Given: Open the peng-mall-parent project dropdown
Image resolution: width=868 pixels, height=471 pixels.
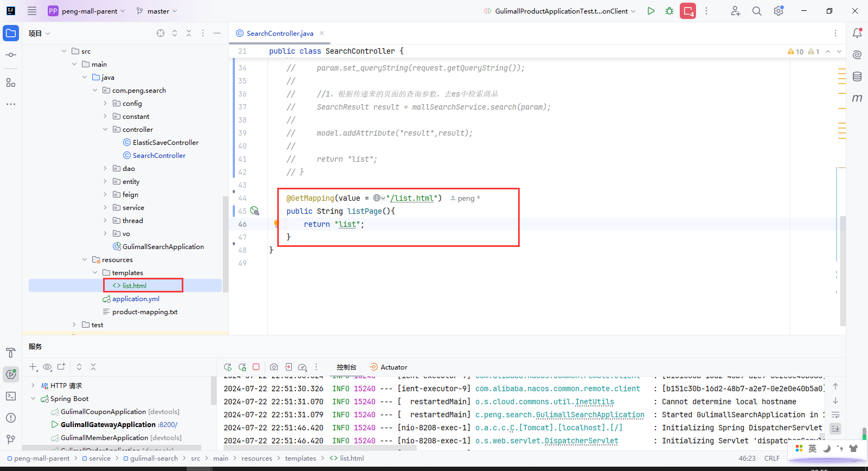Looking at the screenshot, I should (x=87, y=11).
